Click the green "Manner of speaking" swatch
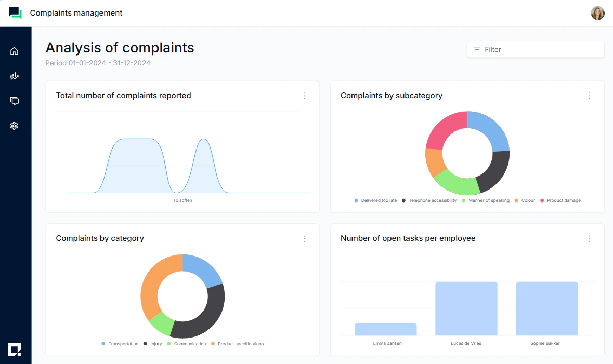 [x=463, y=200]
